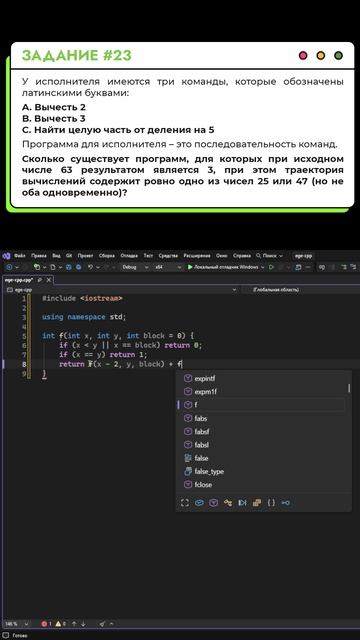Click Start Without Debugging outline play icon
Viewport: 360px width, 640px height.
pyautogui.click(x=271, y=267)
